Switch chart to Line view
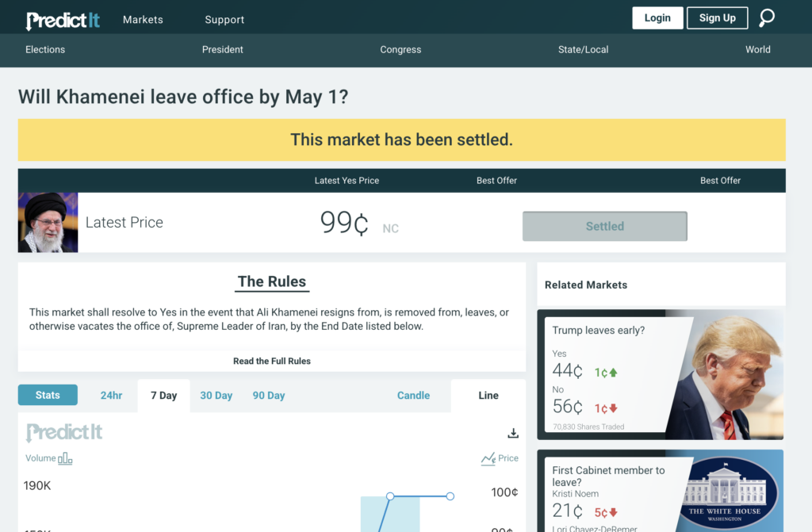Screen dimensions: 812x532 [488, 396]
